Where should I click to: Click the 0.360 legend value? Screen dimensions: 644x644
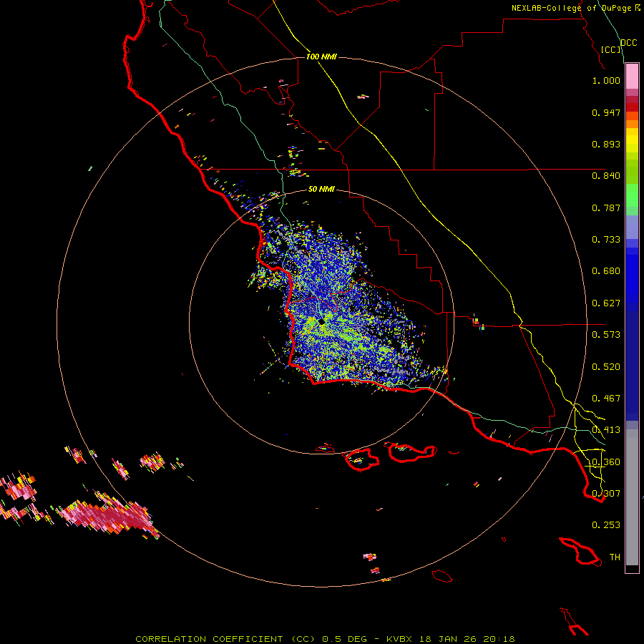[606, 462]
